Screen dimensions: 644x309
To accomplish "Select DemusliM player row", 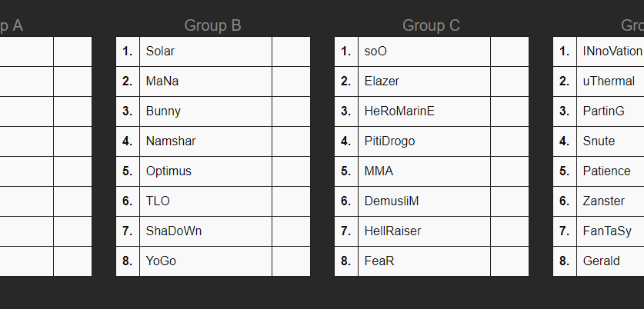I will [x=392, y=201].
